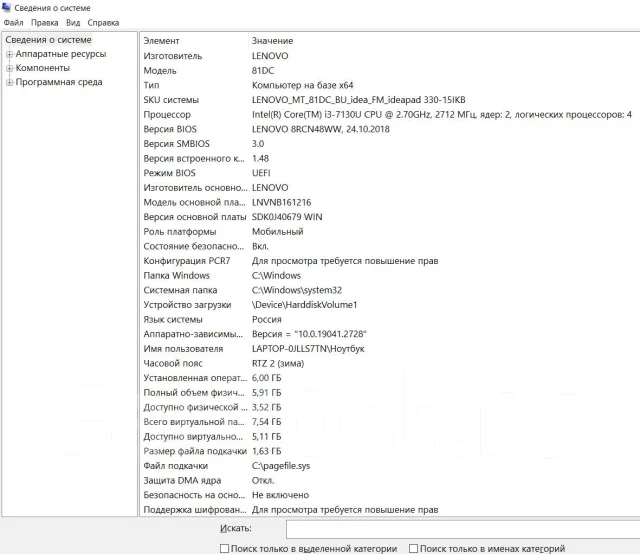Select the Язык системы row
Screen dimensions: 640x554
coord(390,320)
